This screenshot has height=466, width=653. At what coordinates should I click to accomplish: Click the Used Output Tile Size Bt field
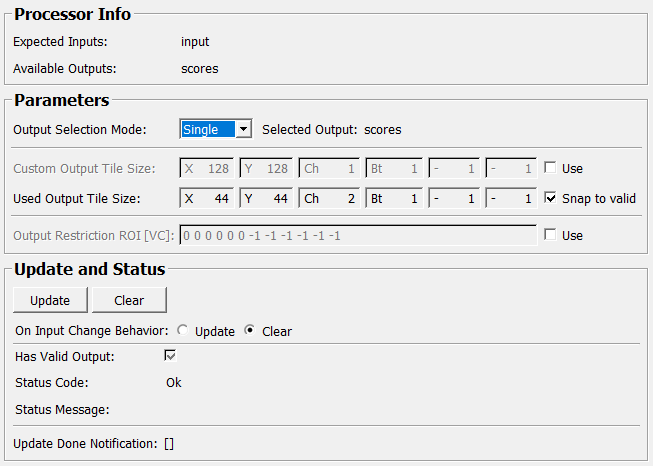[x=394, y=198]
